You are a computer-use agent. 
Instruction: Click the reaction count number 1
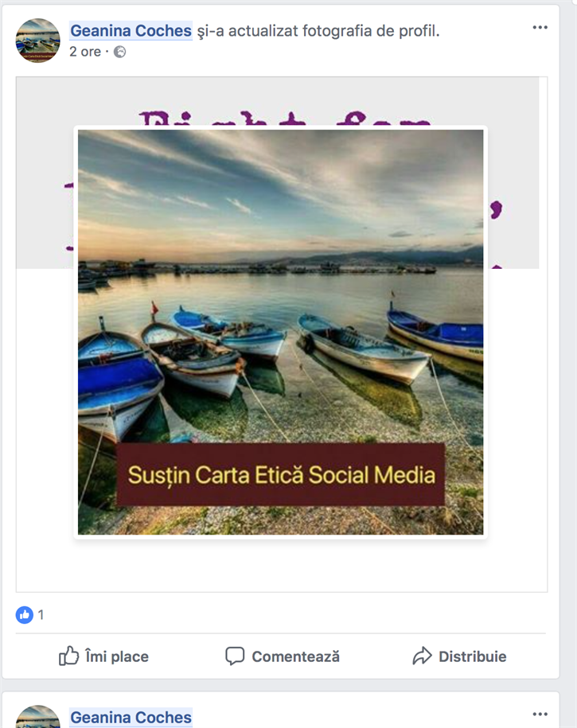tap(41, 615)
